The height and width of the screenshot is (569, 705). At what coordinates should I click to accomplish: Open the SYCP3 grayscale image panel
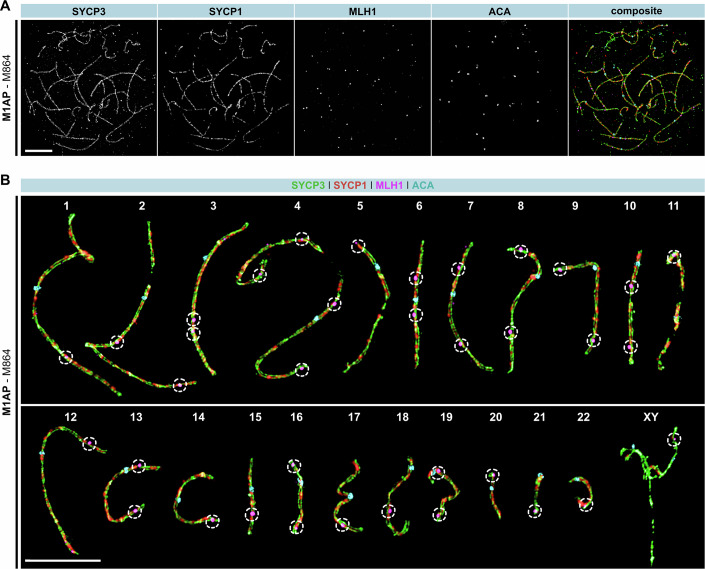[89, 87]
